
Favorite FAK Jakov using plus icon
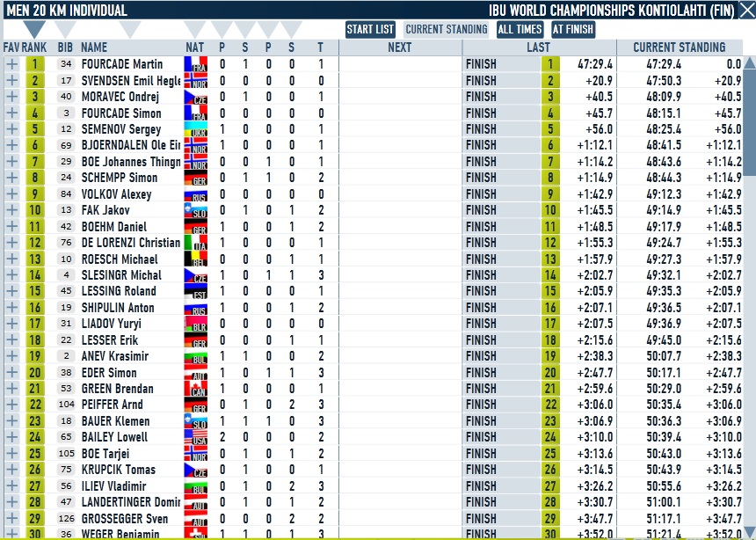tap(12, 210)
